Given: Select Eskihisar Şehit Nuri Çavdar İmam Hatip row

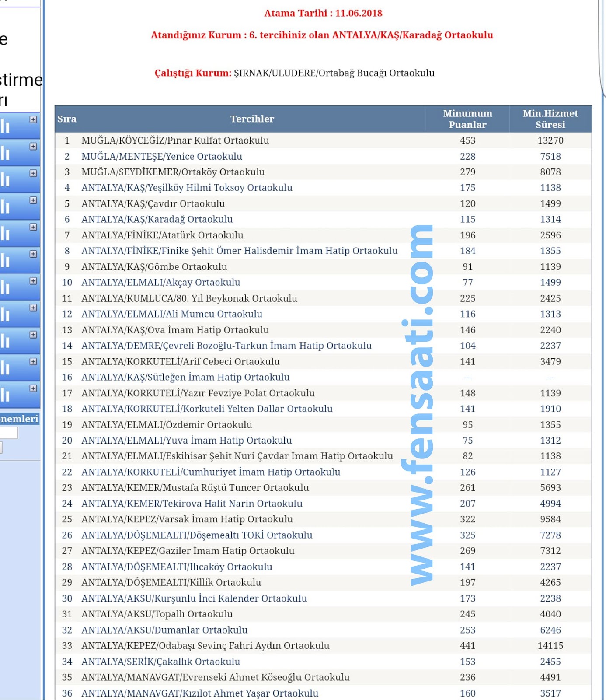Looking at the screenshot, I should (323, 456).
